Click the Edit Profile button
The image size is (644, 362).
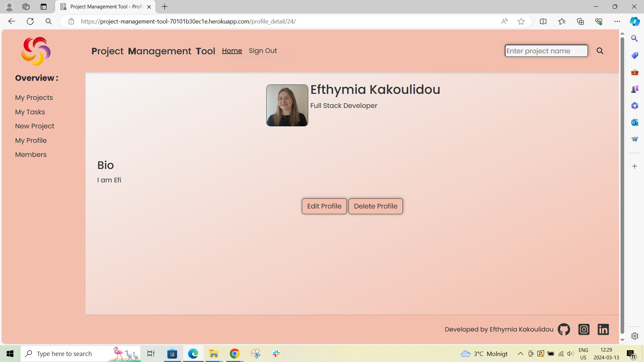click(324, 206)
